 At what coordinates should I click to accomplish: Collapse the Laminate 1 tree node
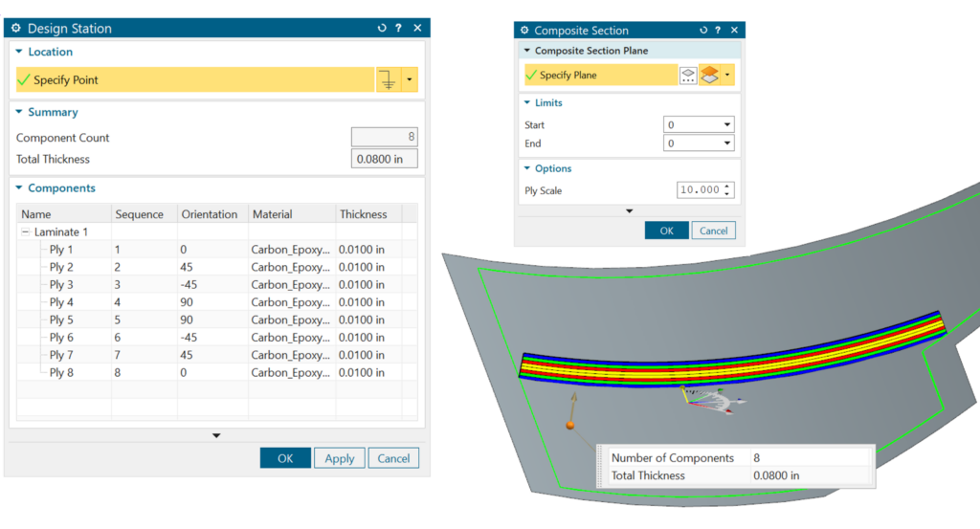click(x=25, y=232)
